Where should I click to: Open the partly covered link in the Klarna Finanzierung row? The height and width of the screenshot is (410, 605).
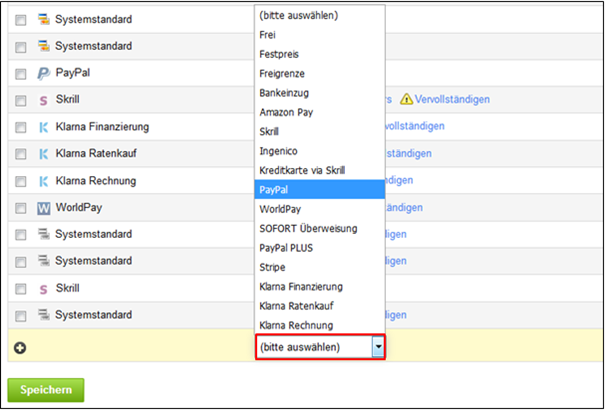click(415, 126)
